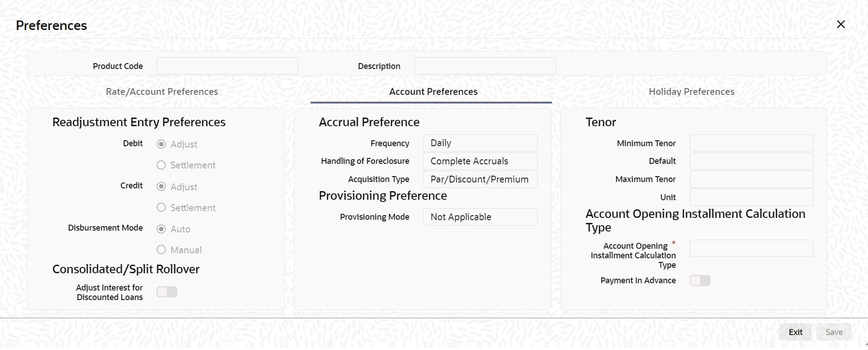
Task: Select Settlement for Credit readjustment entry
Action: pos(161,207)
